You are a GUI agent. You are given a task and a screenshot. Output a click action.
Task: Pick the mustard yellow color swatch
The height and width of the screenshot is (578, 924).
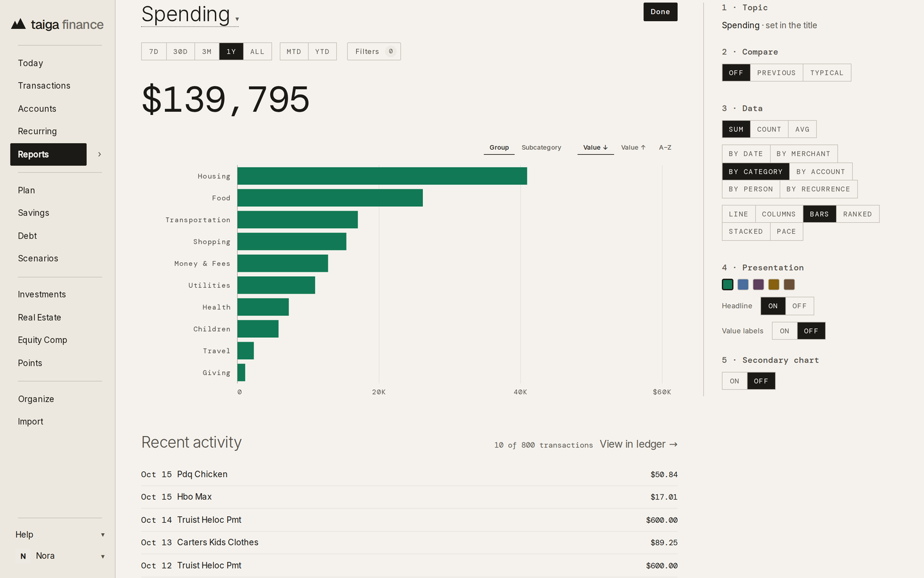774,285
